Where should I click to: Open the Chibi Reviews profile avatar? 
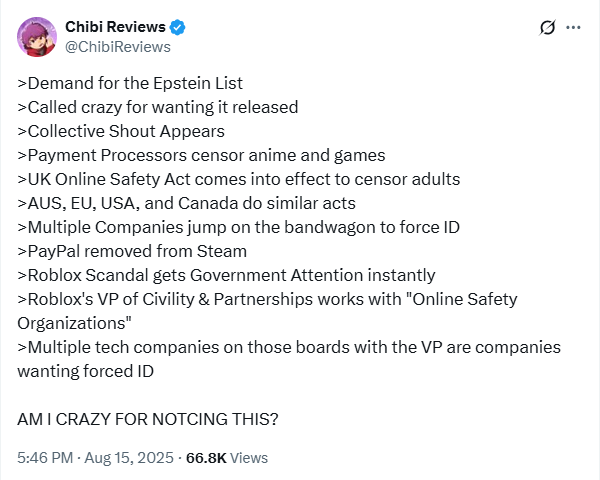[37, 37]
